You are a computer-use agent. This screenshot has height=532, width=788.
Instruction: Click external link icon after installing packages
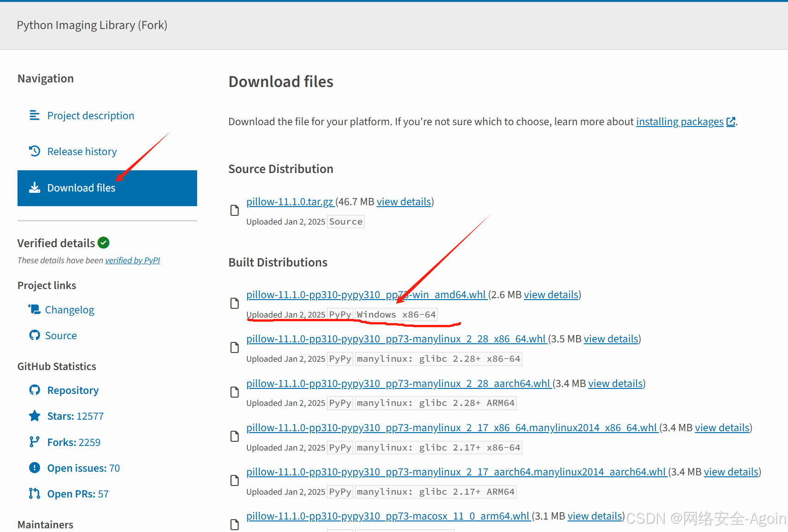[730, 121]
